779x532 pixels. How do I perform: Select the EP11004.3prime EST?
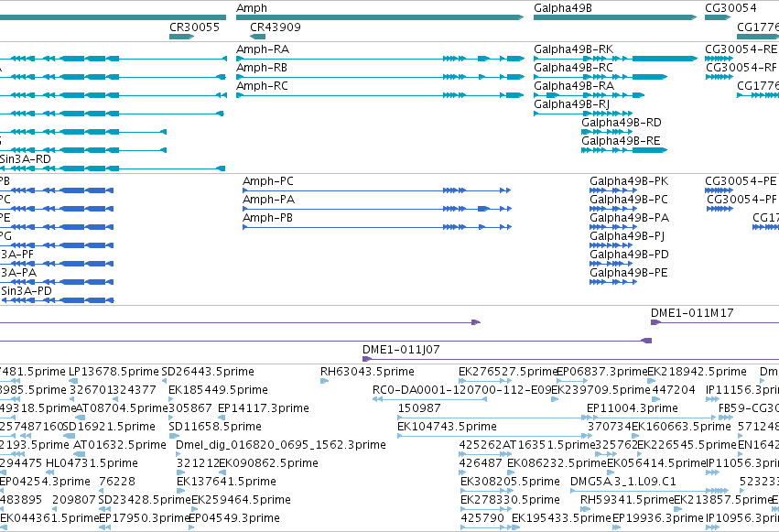652,418
